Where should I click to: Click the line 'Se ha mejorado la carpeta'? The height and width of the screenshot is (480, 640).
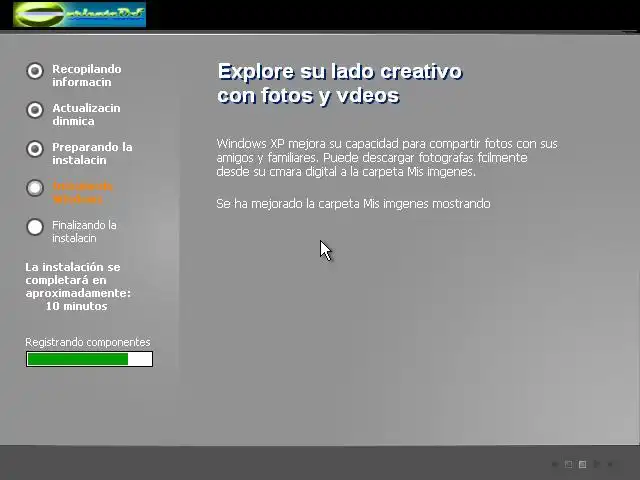click(353, 204)
